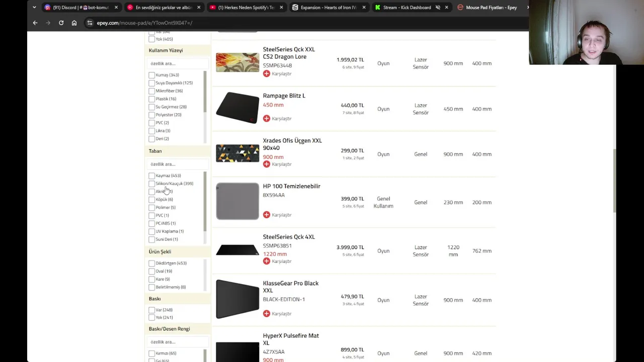Image resolution: width=644 pixels, height=362 pixels.
Task: Tick the Su Geçirmez (28) checkbox
Action: point(151,107)
